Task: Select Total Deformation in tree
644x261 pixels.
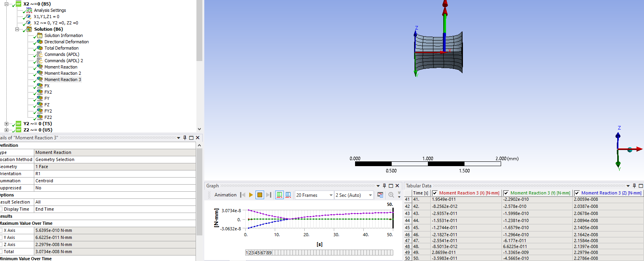Action: tap(61, 48)
